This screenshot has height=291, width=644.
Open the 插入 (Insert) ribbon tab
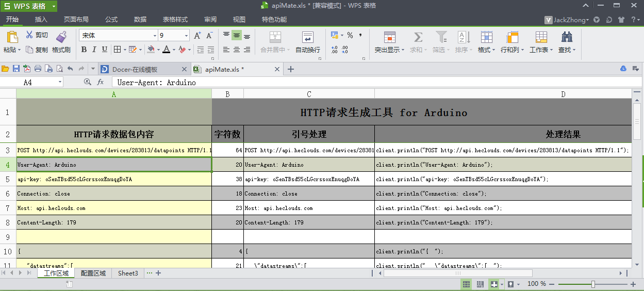(41, 20)
